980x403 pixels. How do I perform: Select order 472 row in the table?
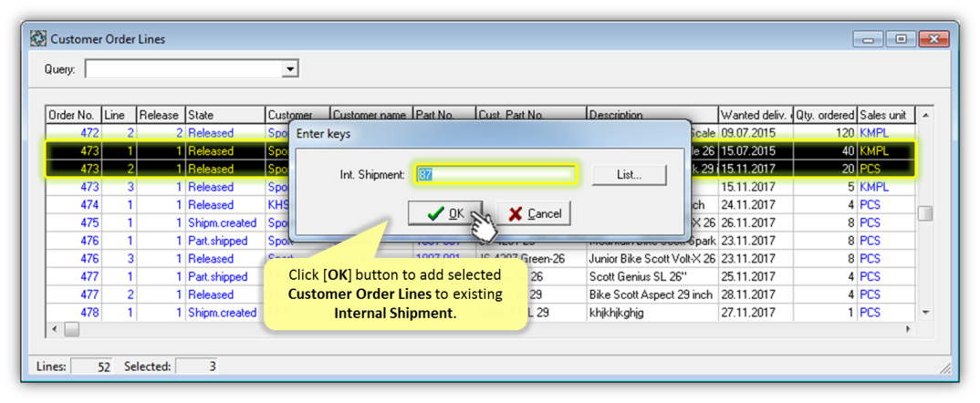click(222, 133)
